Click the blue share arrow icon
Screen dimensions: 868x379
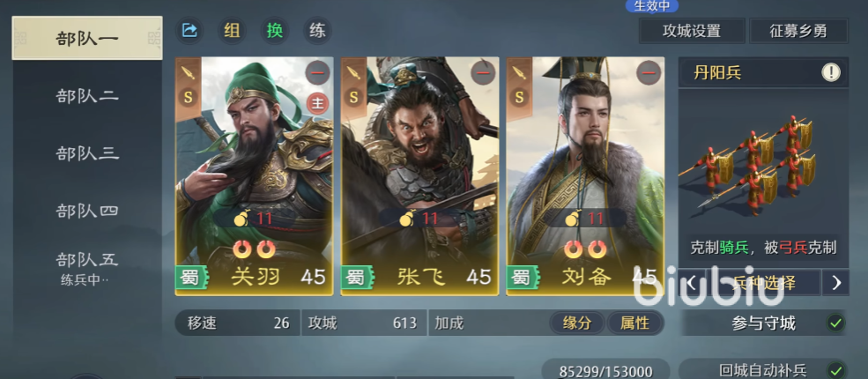[x=189, y=31]
